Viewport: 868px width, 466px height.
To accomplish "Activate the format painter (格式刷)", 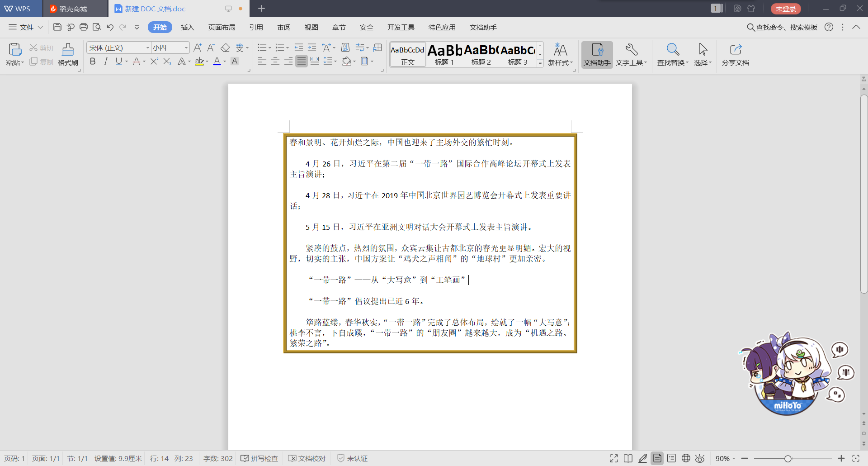I will tap(68, 55).
